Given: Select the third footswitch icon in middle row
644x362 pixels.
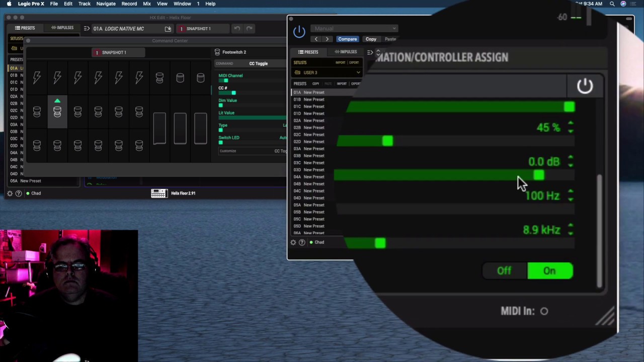Looking at the screenshot, I should tap(77, 112).
